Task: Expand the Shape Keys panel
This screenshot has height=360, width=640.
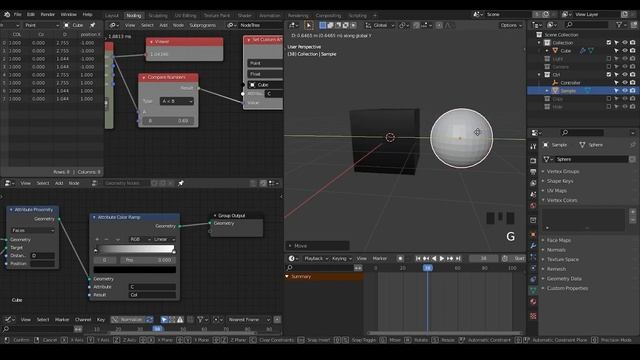Action: point(560,181)
